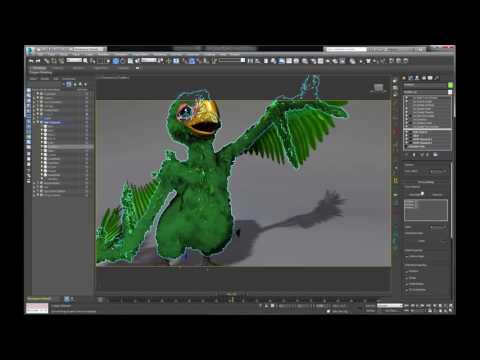Click the Undo arrow in main toolbar

click(31, 61)
